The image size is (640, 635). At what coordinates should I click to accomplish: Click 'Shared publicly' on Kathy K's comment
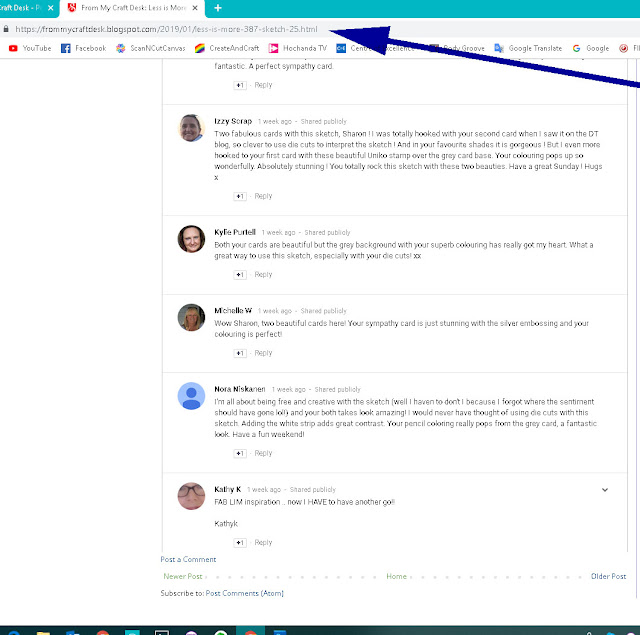point(313,490)
